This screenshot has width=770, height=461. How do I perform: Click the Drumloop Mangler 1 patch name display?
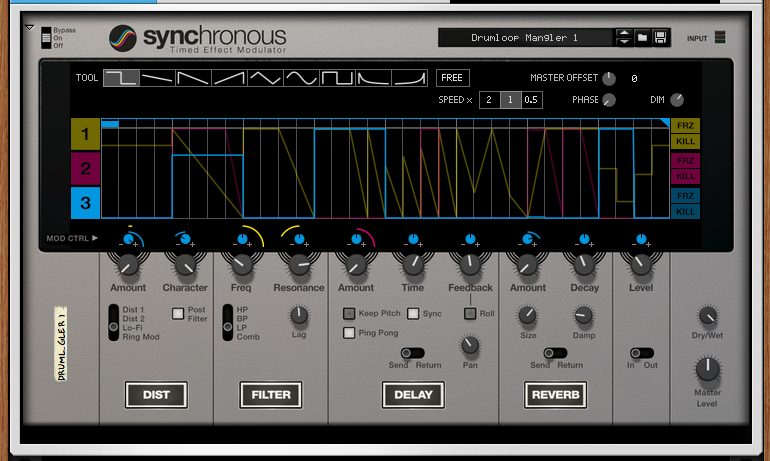coord(525,38)
